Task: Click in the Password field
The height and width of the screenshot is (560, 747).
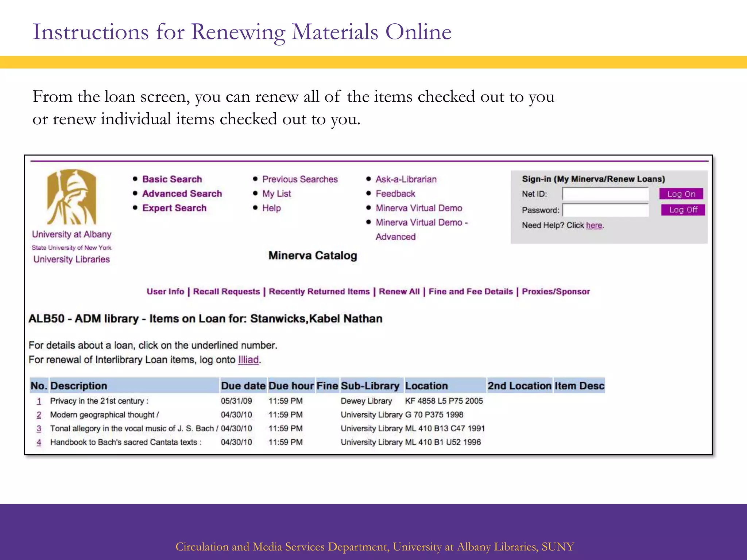Action: (605, 210)
